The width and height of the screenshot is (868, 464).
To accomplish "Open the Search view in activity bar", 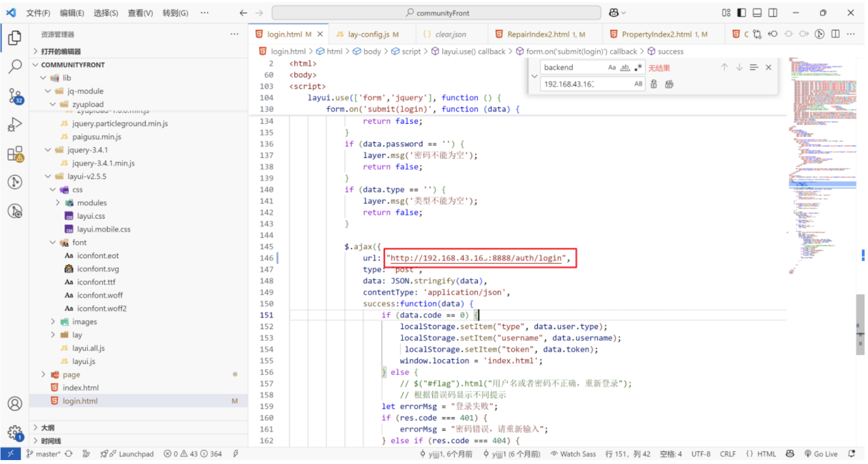I will tap(15, 66).
